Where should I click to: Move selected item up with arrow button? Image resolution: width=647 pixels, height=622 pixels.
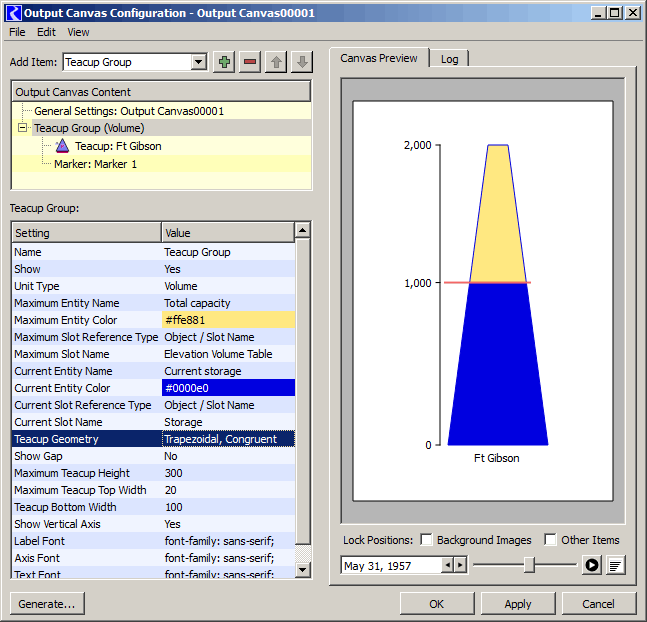coord(276,62)
